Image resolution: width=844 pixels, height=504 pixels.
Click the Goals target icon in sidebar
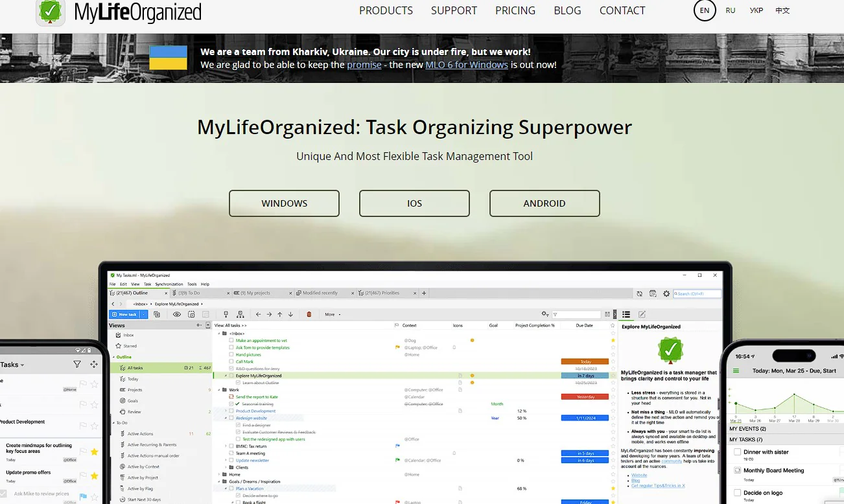tap(122, 401)
